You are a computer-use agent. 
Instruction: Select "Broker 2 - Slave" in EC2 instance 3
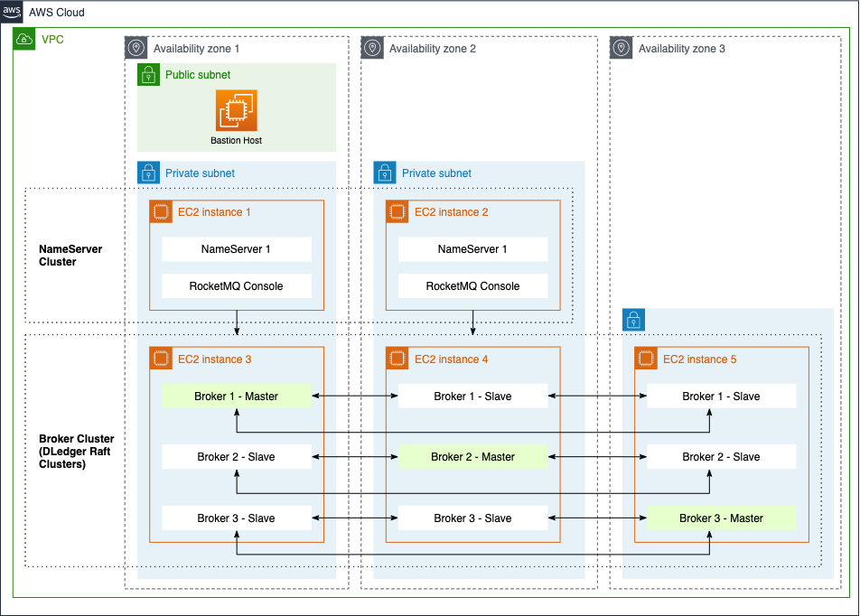[x=237, y=457]
